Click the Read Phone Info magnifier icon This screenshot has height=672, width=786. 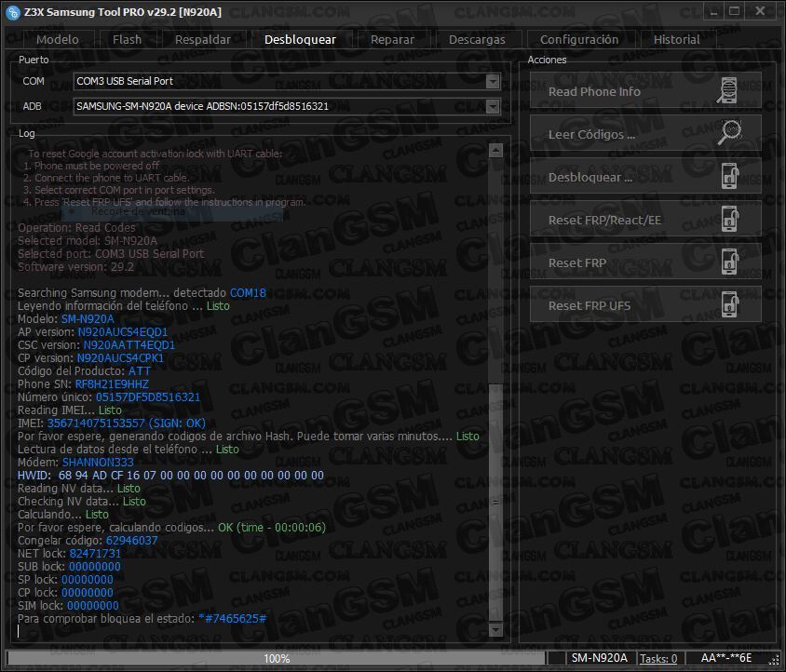point(728,90)
